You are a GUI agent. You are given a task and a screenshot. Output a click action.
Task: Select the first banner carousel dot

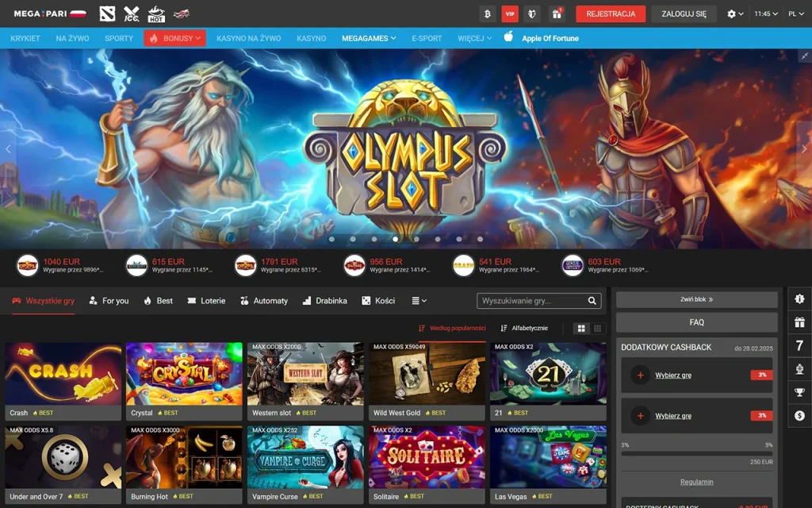tap(332, 239)
